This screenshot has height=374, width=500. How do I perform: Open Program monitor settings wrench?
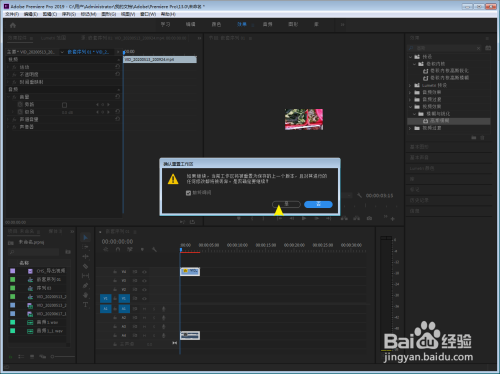tap(359, 195)
